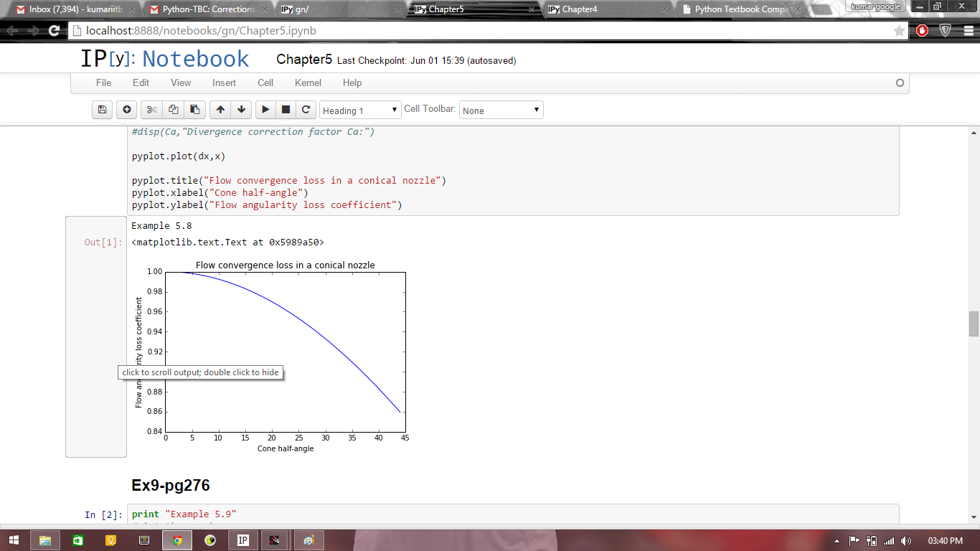The image size is (980, 551).
Task: Open the Heading 1 cell type dropdown
Action: pos(360,110)
